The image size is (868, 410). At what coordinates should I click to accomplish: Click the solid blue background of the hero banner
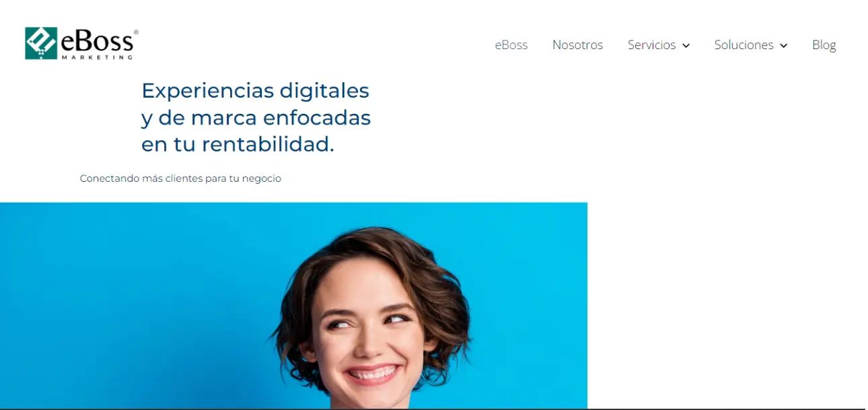point(135,303)
